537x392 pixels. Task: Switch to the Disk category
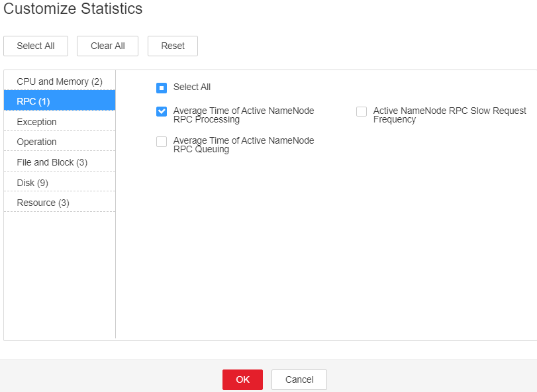pos(60,183)
